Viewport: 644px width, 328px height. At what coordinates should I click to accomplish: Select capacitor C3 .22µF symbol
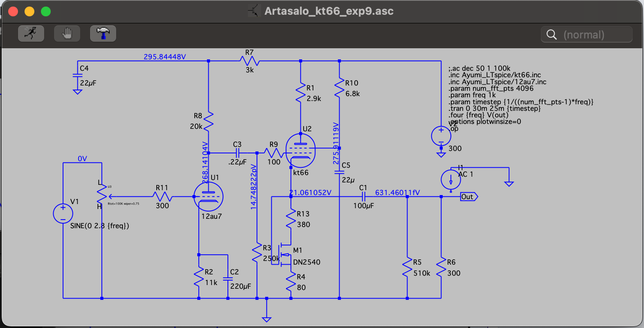pos(237,153)
